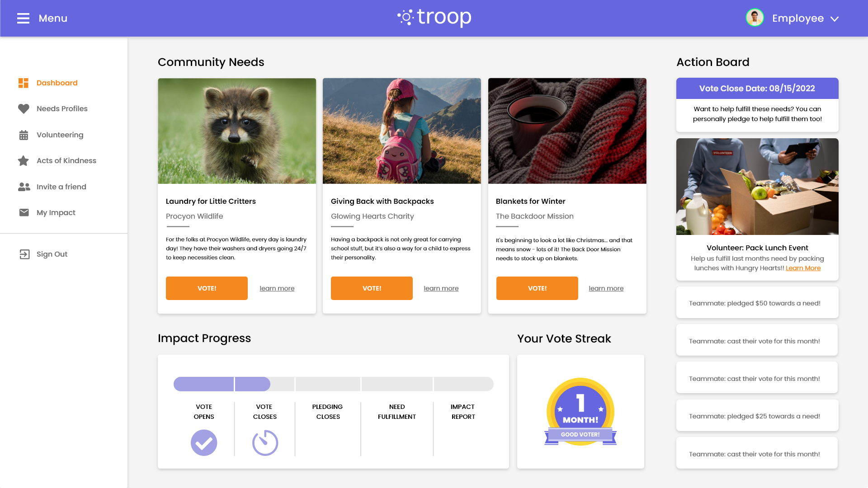Click the Impact Progress bar

coord(334,384)
